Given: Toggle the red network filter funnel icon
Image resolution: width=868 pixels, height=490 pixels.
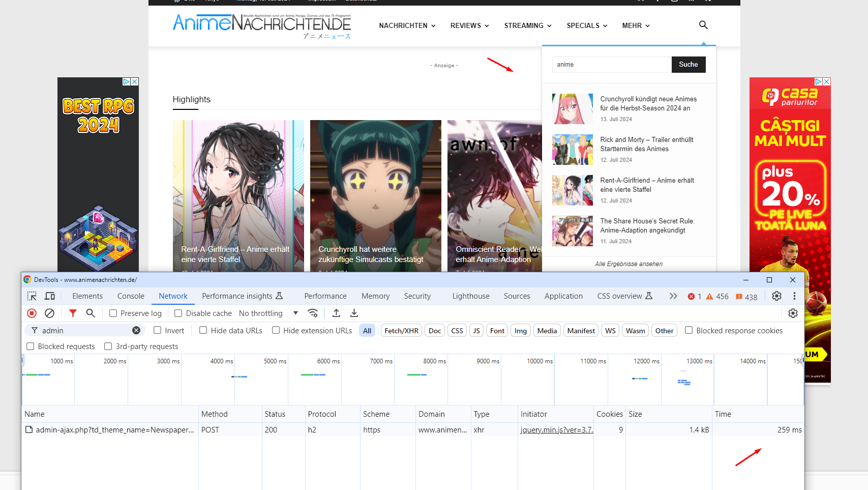Looking at the screenshot, I should click(73, 313).
